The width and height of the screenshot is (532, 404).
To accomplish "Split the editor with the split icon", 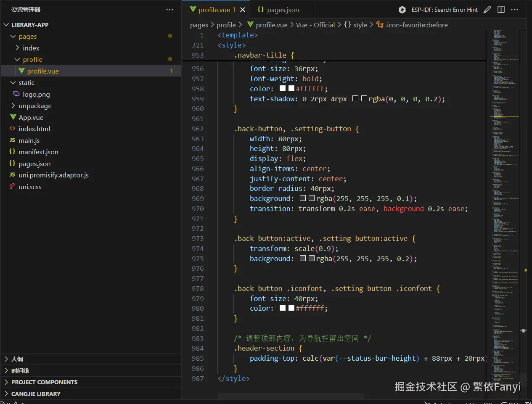I will (x=501, y=10).
